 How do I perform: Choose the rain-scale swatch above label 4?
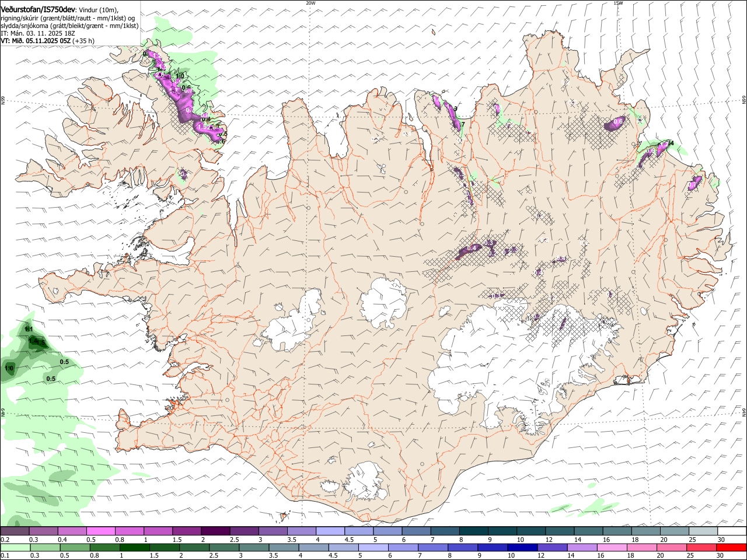313,548
